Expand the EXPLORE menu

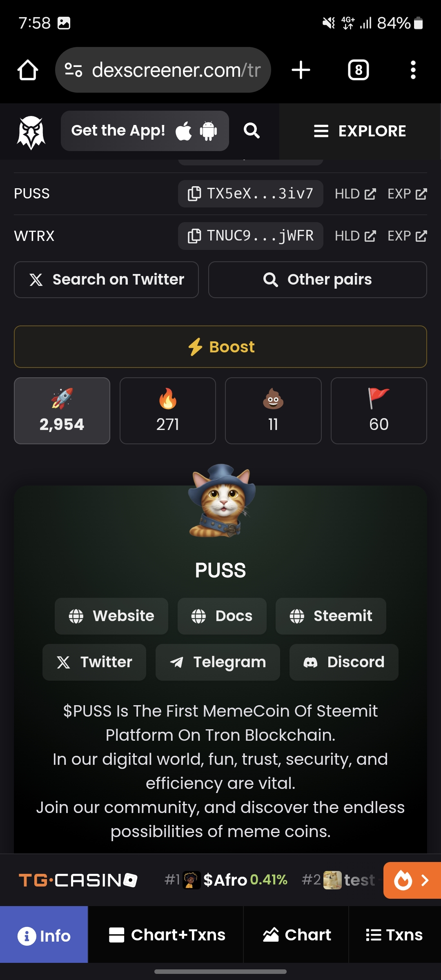[x=360, y=131]
